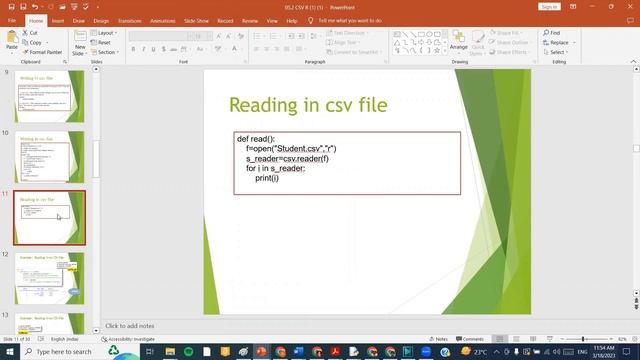Switch to Slide Sorter view in status bar

516,339
